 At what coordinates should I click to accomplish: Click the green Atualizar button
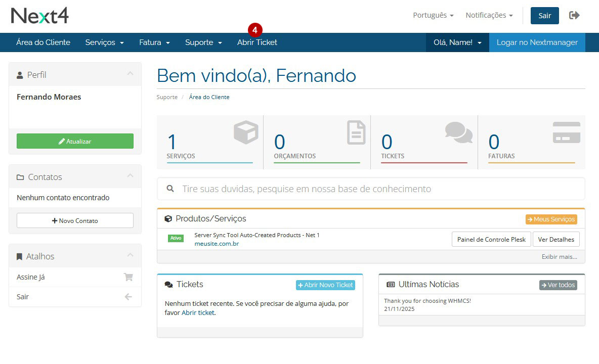[75, 141]
